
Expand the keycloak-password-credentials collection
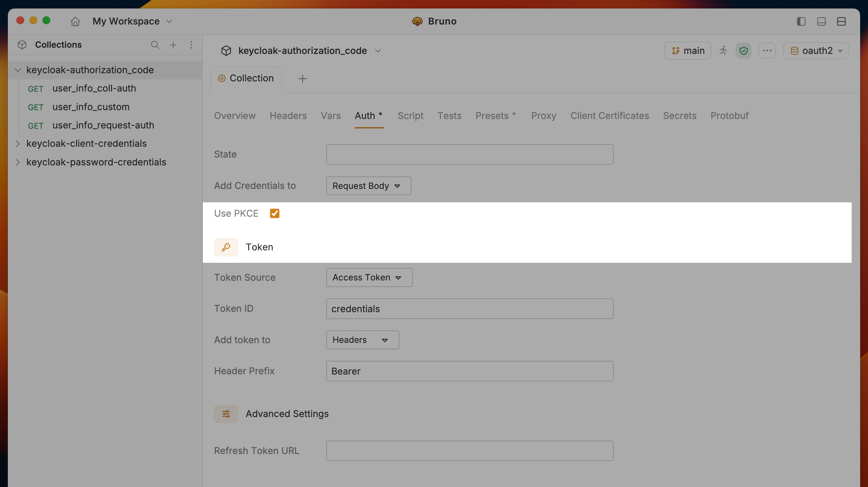[x=18, y=162]
